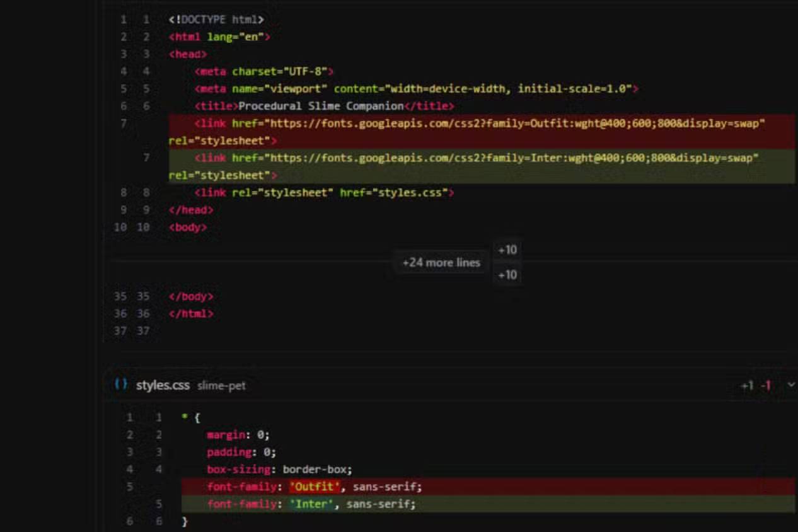Click the opening <body> tag line
Viewport: 798px width, 532px height.
187,227
